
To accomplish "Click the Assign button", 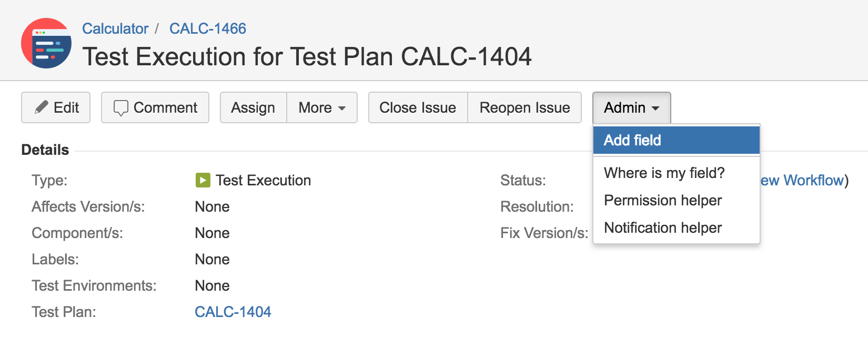I will (x=253, y=107).
